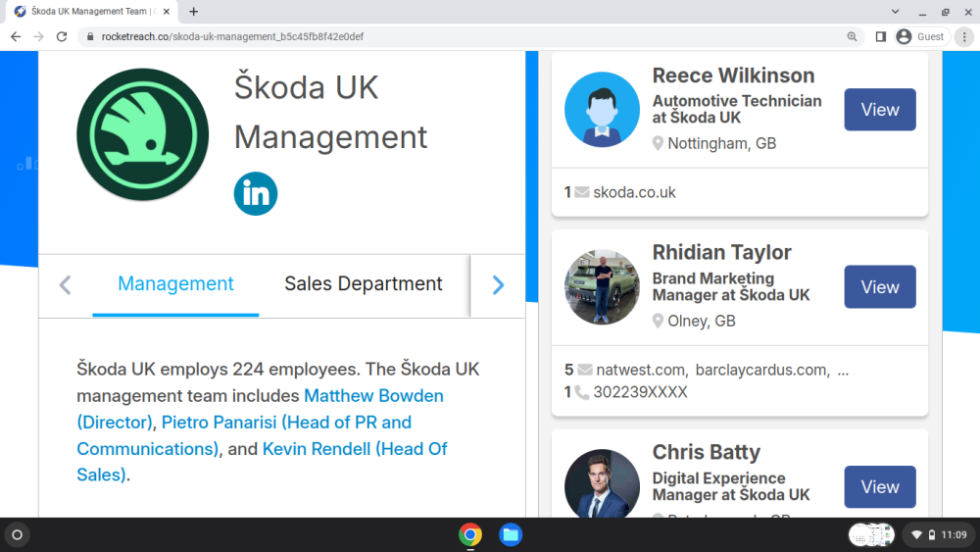Click the Škoda UK logo

click(142, 134)
